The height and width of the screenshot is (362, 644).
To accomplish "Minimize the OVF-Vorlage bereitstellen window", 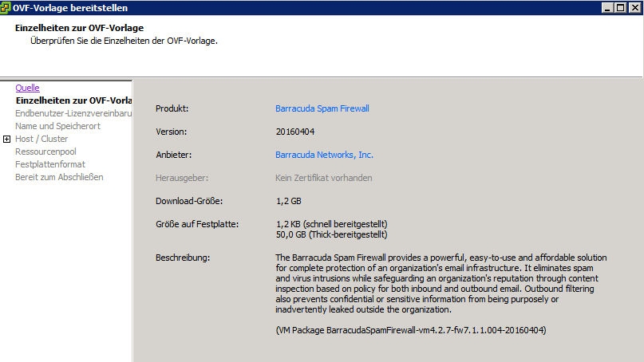I will tap(609, 7).
